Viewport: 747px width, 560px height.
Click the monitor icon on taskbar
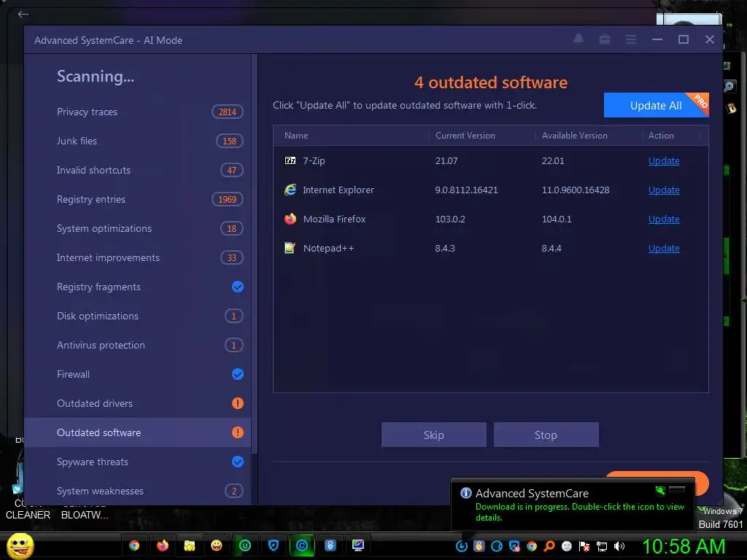pyautogui.click(x=358, y=545)
